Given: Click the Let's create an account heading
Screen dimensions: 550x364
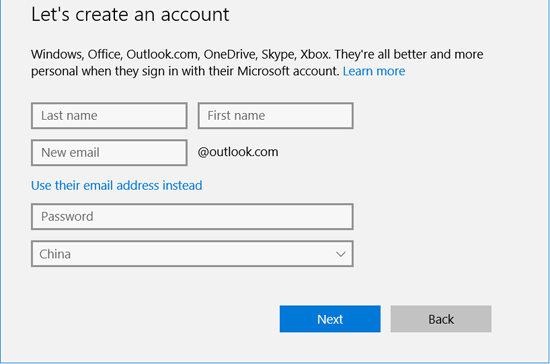Looking at the screenshot, I should (x=130, y=14).
